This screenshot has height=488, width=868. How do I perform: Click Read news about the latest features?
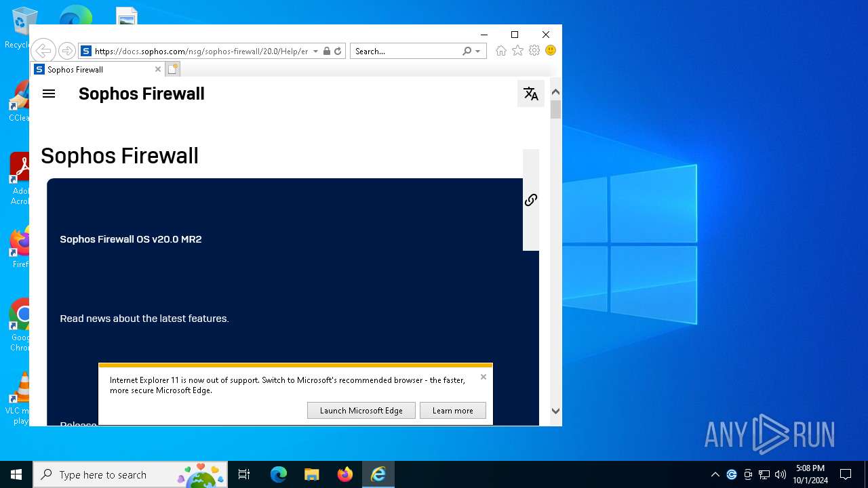[x=144, y=319]
